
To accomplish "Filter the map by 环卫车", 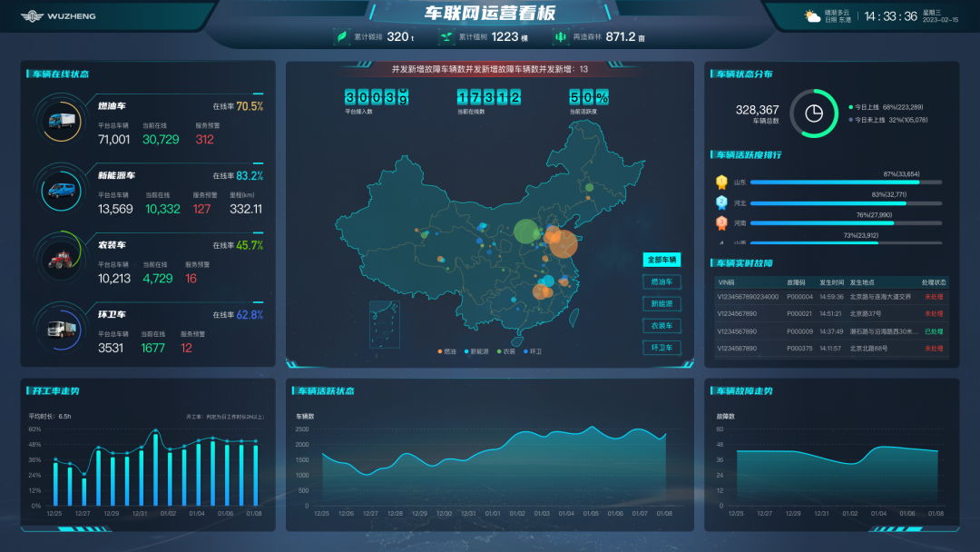I will pos(662,348).
